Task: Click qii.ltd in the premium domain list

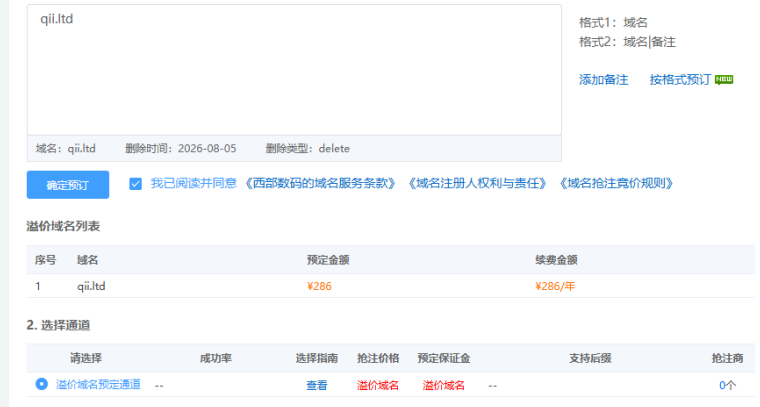Action: coord(91,286)
